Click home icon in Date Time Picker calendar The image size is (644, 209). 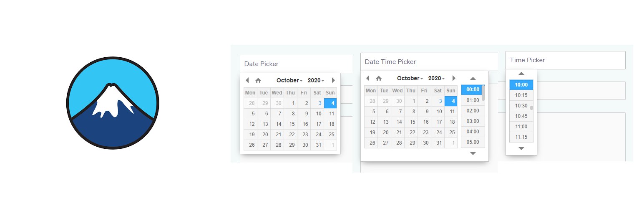click(x=379, y=78)
